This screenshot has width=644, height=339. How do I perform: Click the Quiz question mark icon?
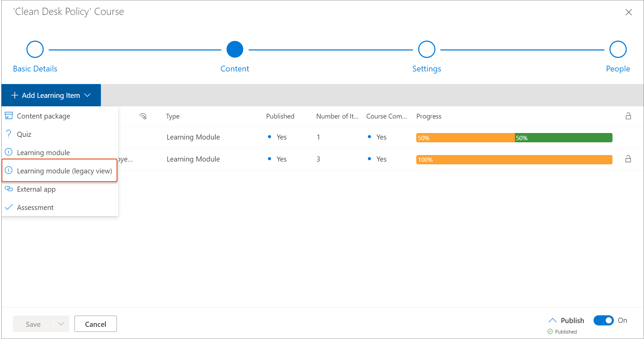coord(9,134)
